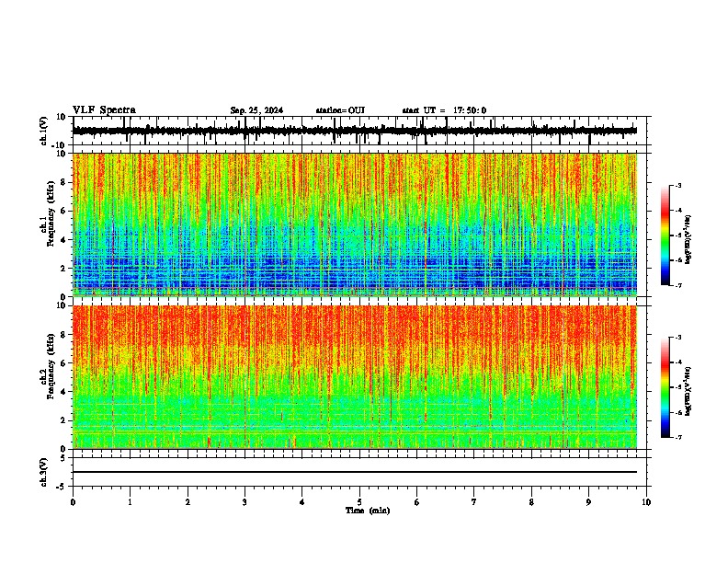Click the ch.1 color scale log(PSD) units label
This screenshot has width=728, height=563.
[688, 240]
